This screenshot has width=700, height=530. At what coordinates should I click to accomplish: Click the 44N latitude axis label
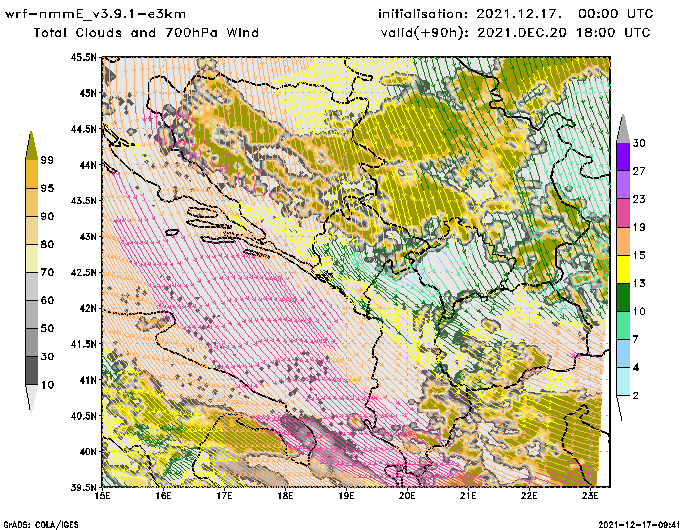click(88, 165)
